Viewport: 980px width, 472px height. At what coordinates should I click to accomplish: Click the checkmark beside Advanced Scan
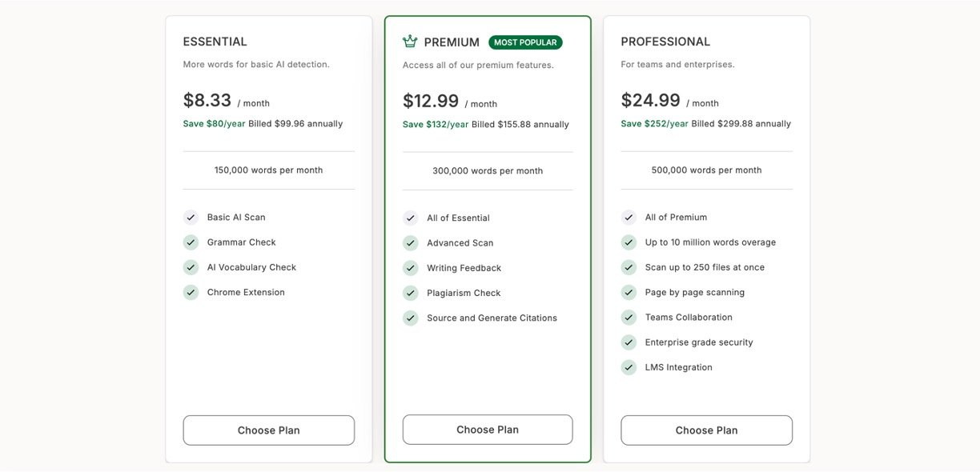pyautogui.click(x=411, y=242)
